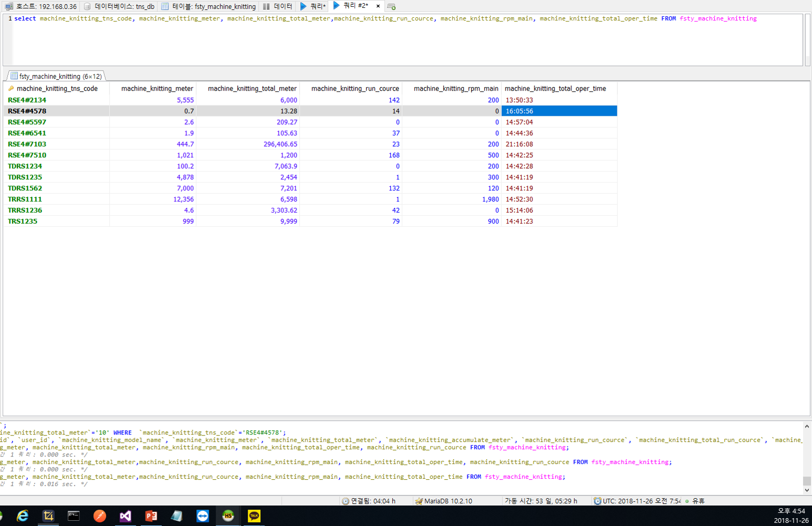Click machine_knitting_rpm_main column header

click(x=455, y=88)
